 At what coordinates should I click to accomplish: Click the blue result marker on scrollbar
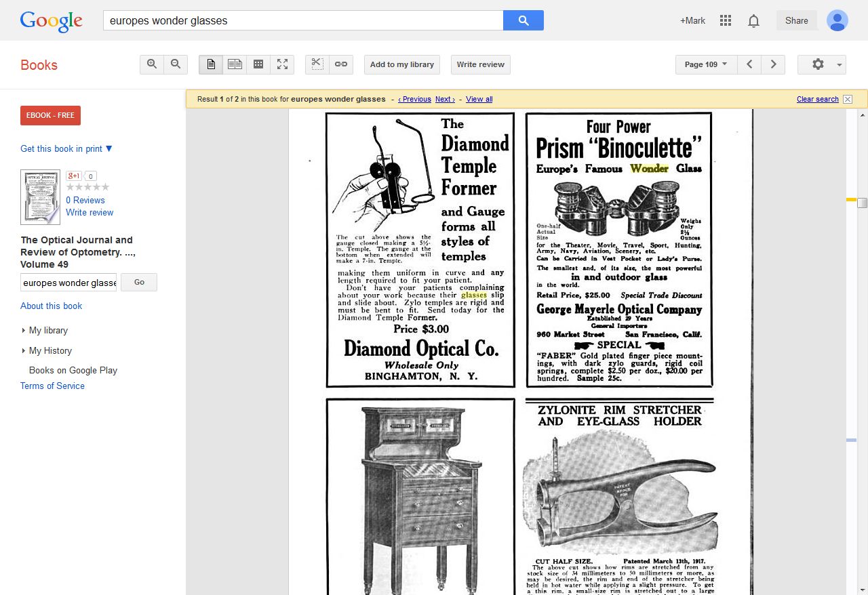coord(851,440)
